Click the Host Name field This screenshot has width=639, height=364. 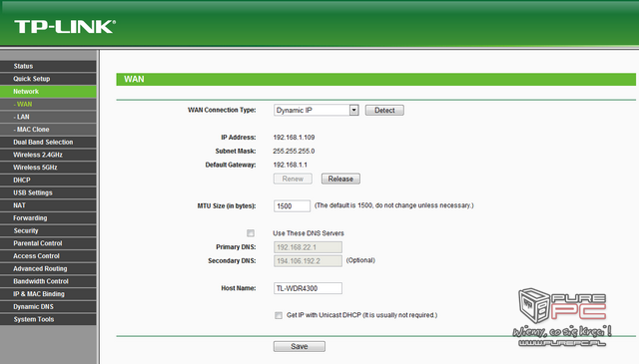point(308,288)
